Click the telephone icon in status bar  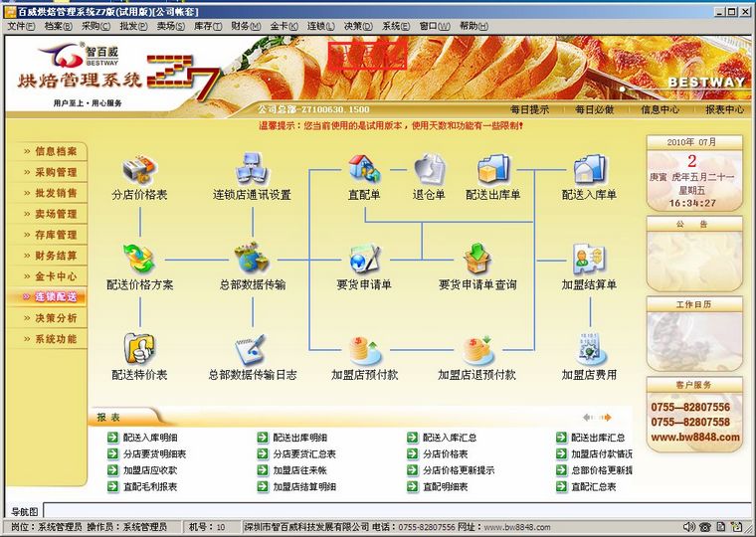coord(705,527)
